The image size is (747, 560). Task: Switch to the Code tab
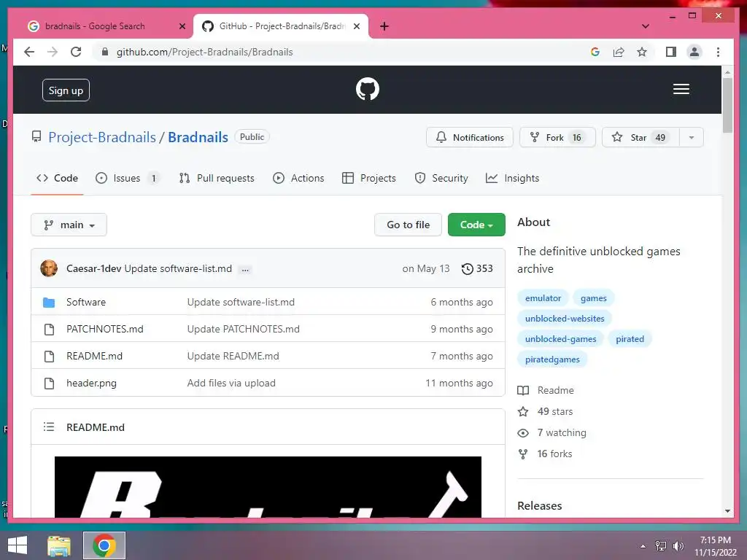point(57,178)
